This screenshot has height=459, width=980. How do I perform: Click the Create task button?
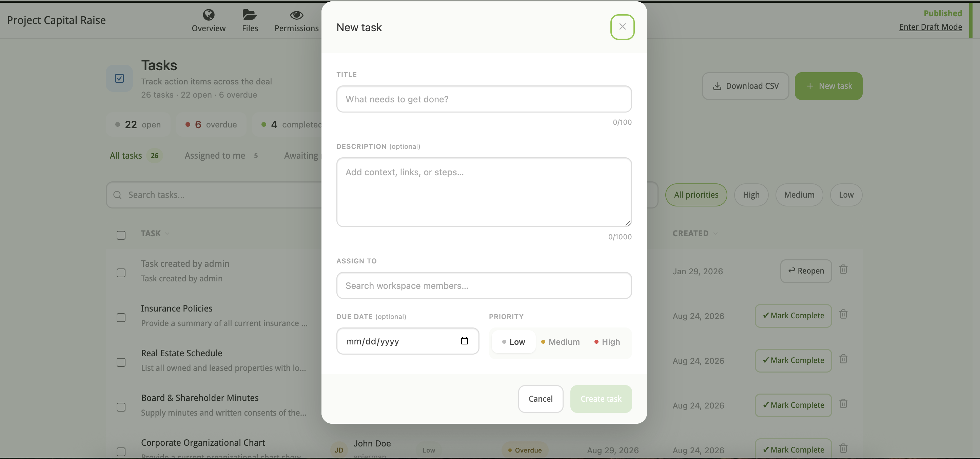(x=601, y=399)
